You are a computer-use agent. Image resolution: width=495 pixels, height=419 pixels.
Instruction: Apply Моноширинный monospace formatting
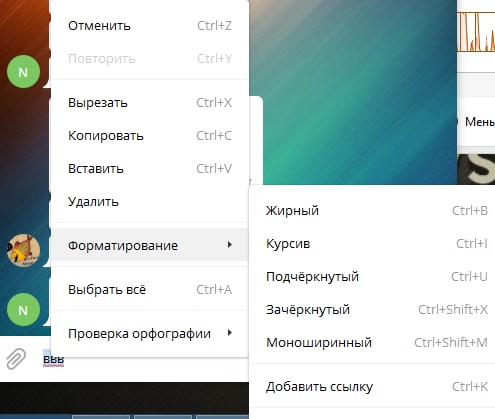click(x=372, y=343)
